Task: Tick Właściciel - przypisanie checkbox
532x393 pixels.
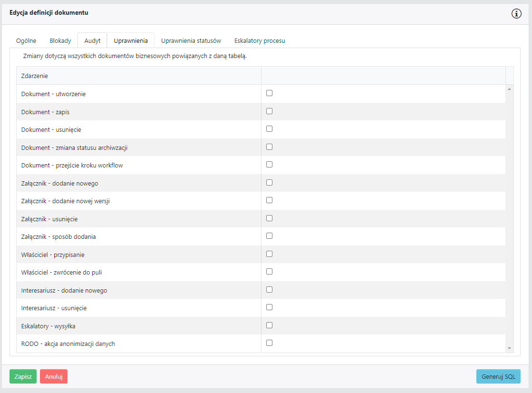Action: tap(269, 254)
